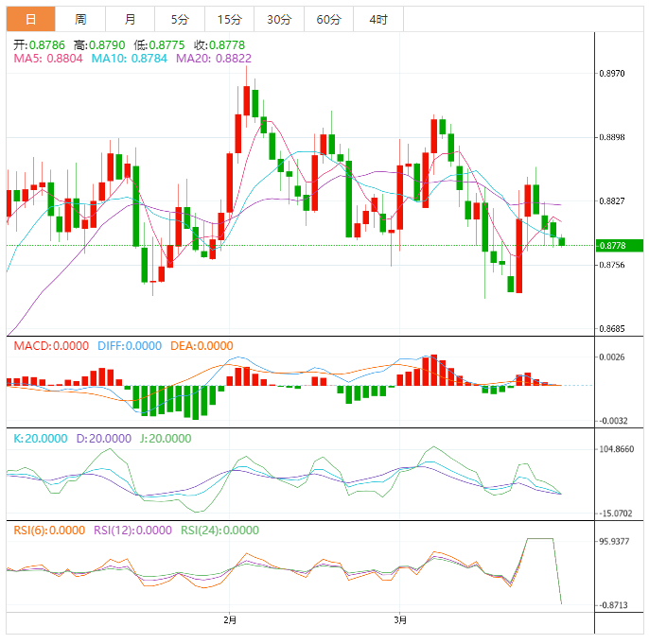The height and width of the screenshot is (644, 649).
Task: Click the K:20.0000 indicator label
Action: 40,439
